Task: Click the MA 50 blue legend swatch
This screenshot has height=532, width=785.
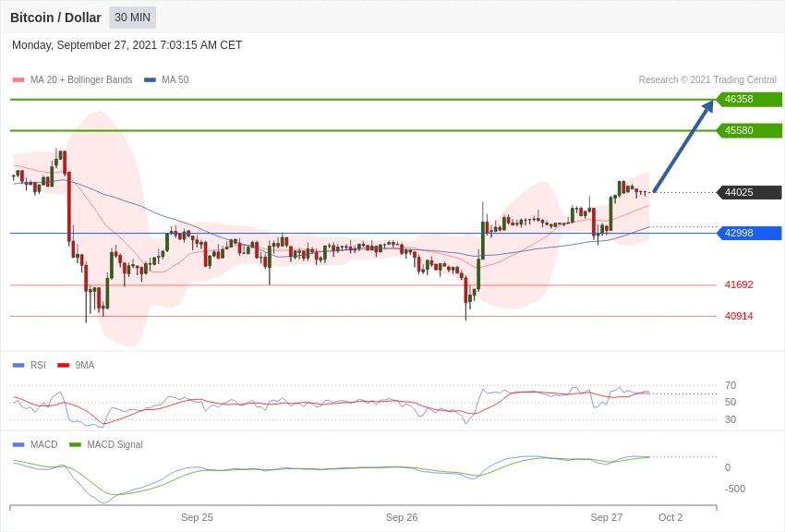Action: pos(150,80)
